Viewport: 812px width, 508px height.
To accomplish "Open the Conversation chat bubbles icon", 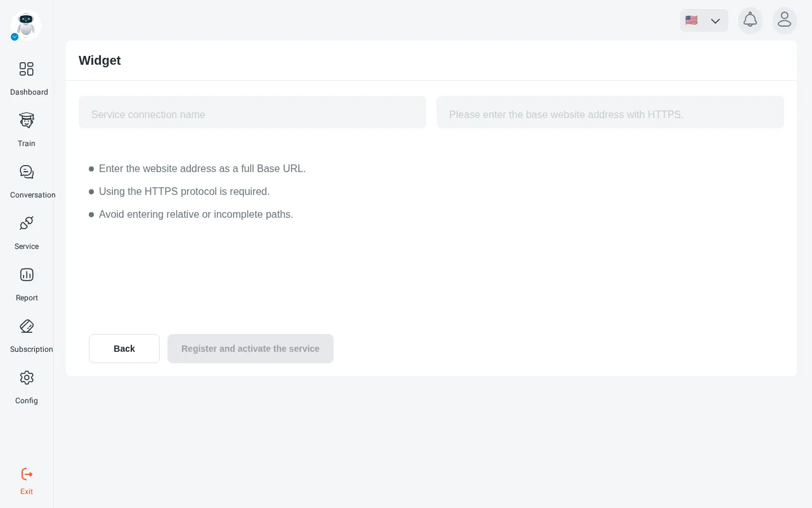I will (x=27, y=172).
